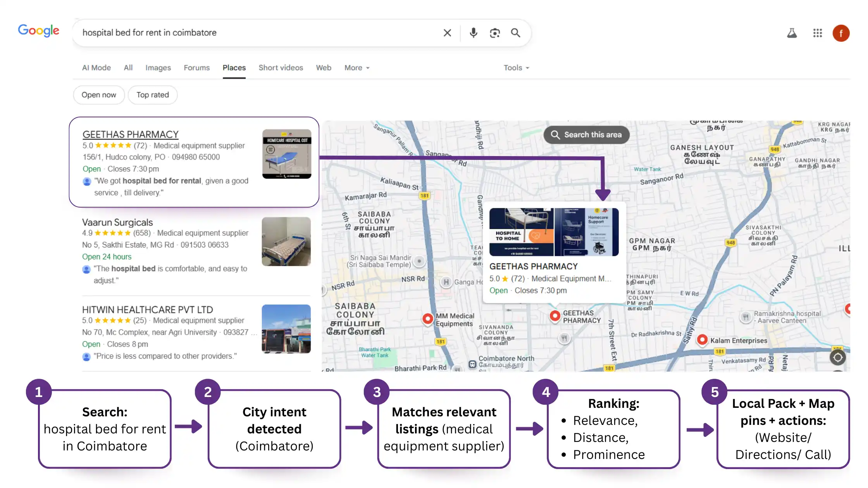Open the Vaarun Surgicals listing
868x488 pixels.
pos(117,222)
